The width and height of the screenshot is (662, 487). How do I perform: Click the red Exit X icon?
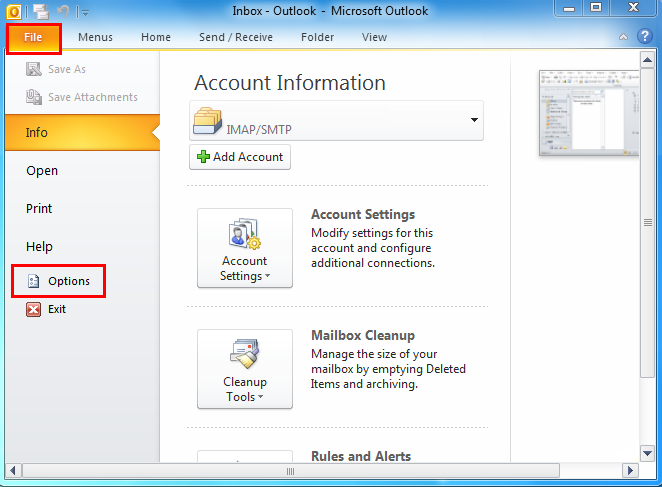[x=33, y=309]
